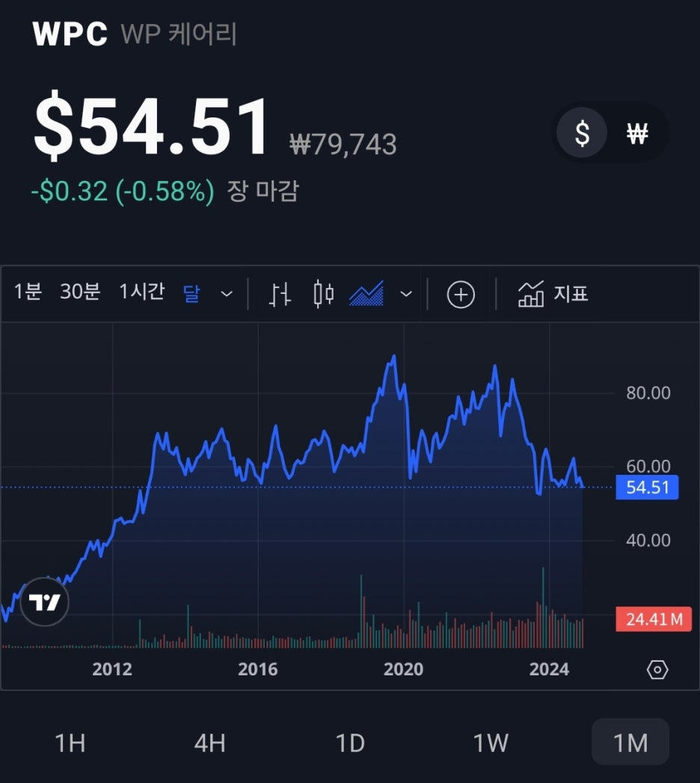Click the 40.00 price axis label

(x=648, y=540)
